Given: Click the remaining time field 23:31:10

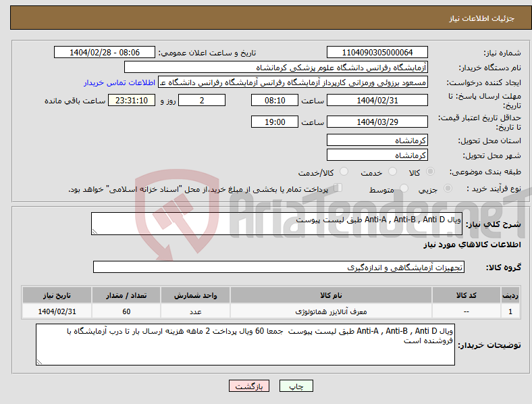Looking at the screenshot, I should click(x=132, y=100).
